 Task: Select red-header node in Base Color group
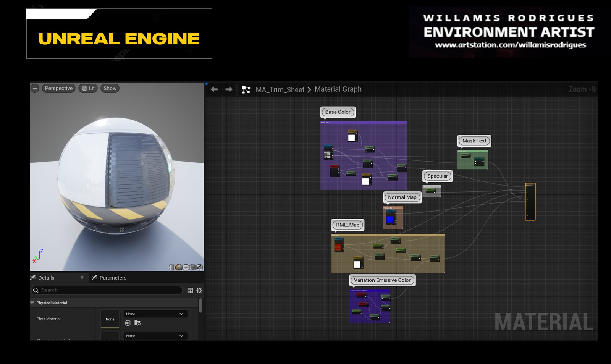tap(335, 171)
